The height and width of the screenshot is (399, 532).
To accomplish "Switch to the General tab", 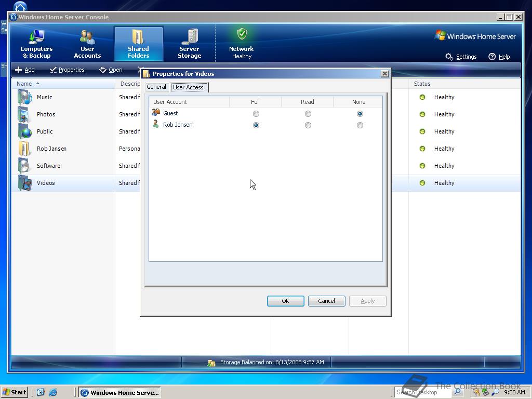I will point(156,87).
